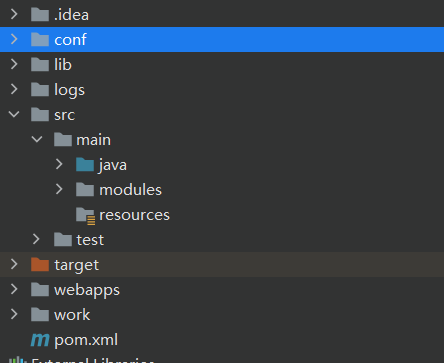Click the External Libraries bar chart icon
The height and width of the screenshot is (363, 444).
pos(17,360)
